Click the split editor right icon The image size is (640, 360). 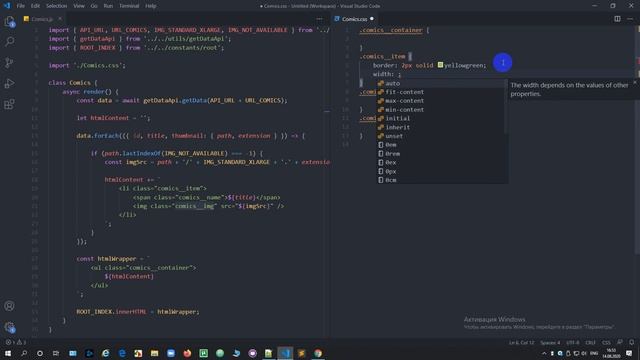coord(617,19)
